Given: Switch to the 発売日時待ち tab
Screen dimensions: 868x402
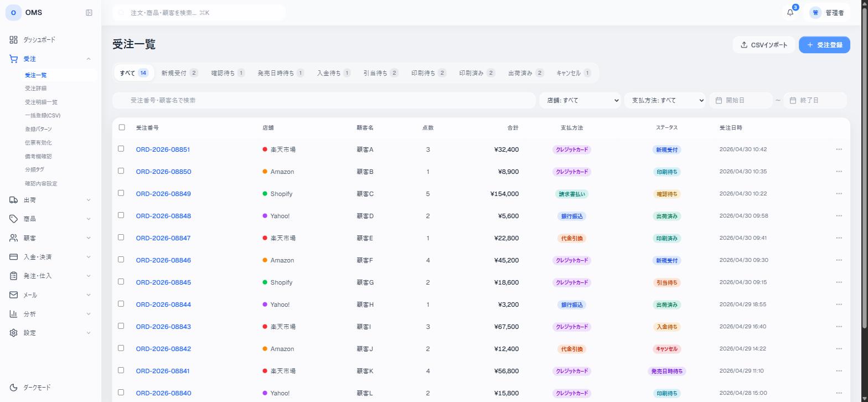Looking at the screenshot, I should pos(281,73).
